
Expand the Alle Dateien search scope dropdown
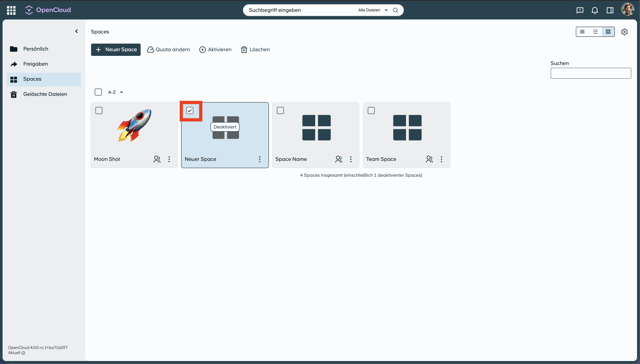point(373,10)
